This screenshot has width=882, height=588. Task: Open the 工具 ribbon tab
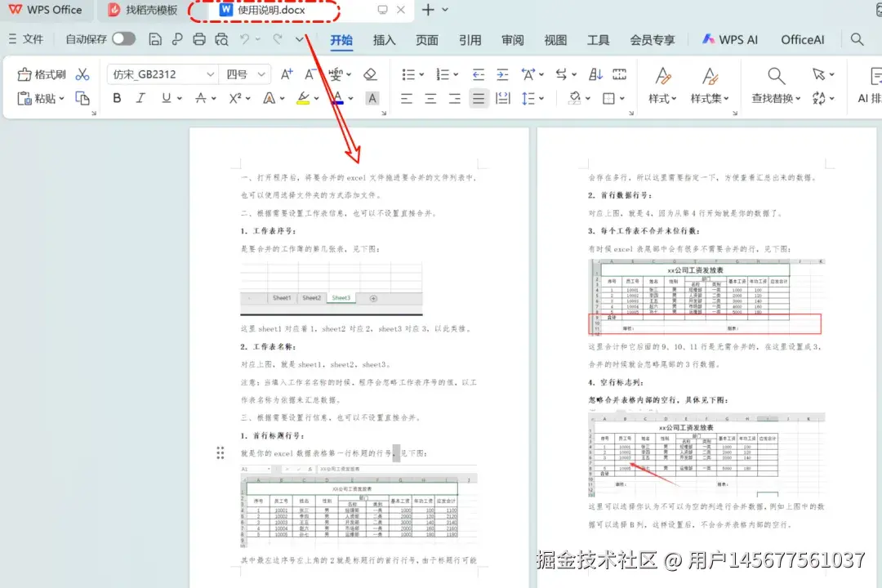click(x=598, y=40)
